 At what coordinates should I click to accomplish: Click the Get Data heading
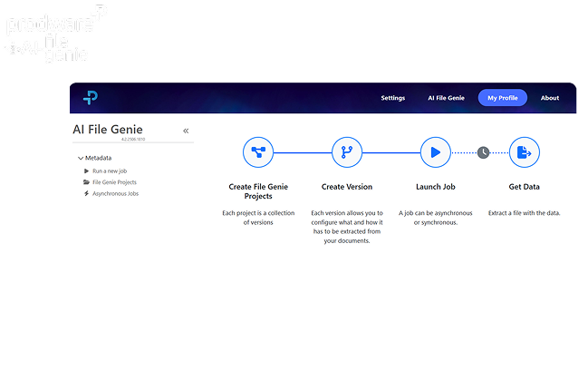(x=525, y=187)
